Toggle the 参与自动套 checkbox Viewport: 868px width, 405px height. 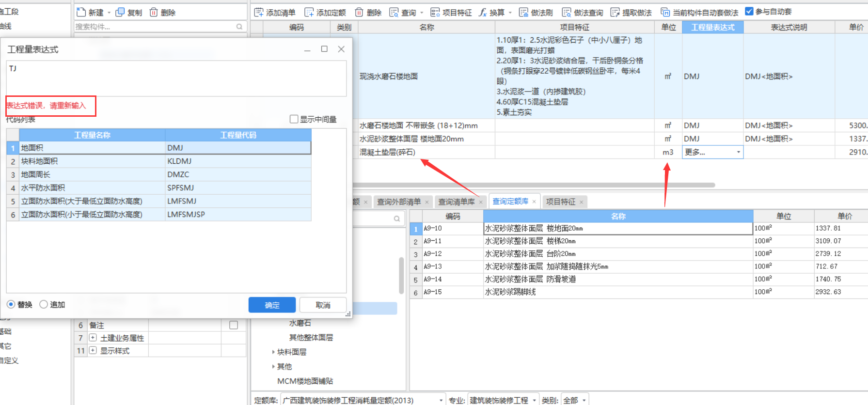pos(749,11)
